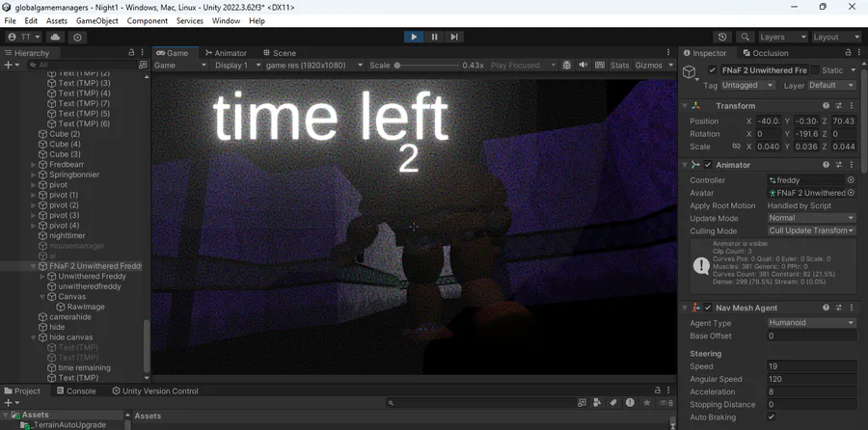Click the Inspector panel lock icon
Image resolution: width=868 pixels, height=430 pixels.
[848, 52]
